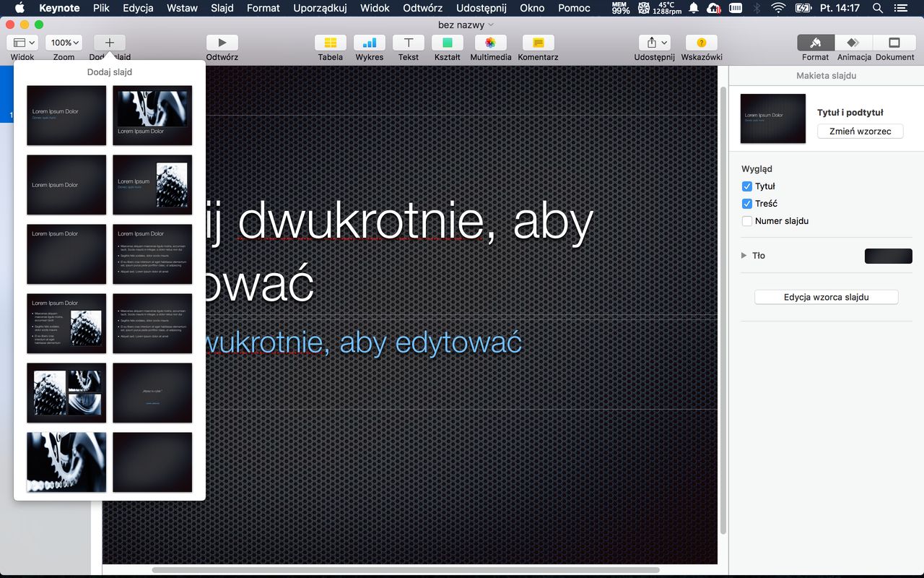This screenshot has height=578, width=924.
Task: Click the dark Tło background color swatch
Action: pyautogui.click(x=888, y=256)
